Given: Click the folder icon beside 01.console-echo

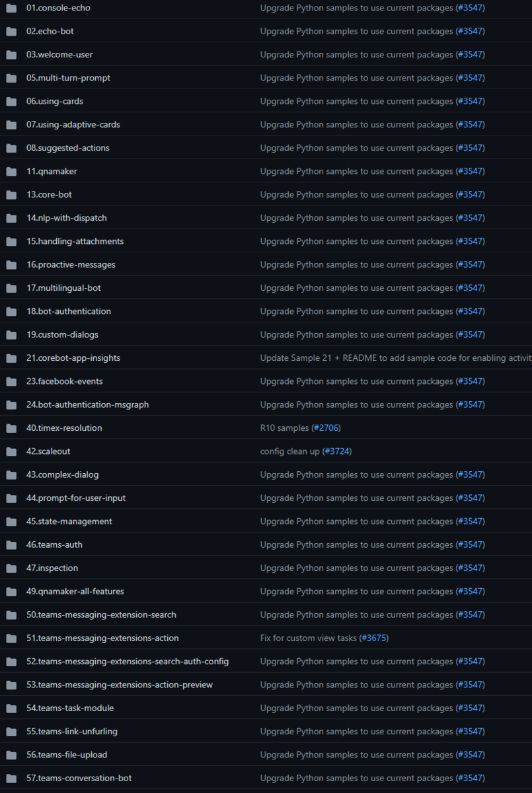Looking at the screenshot, I should 11,8.
